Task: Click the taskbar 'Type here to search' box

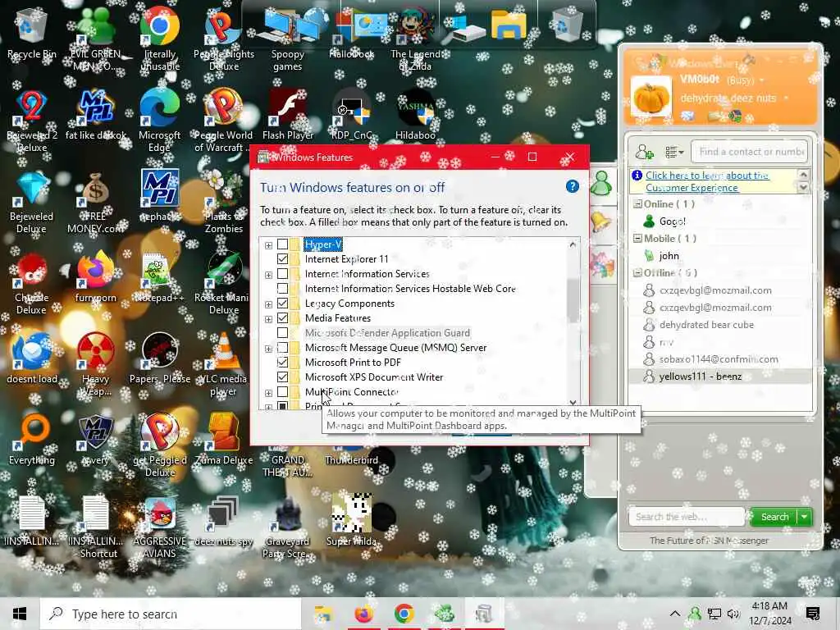Action: (x=171, y=614)
